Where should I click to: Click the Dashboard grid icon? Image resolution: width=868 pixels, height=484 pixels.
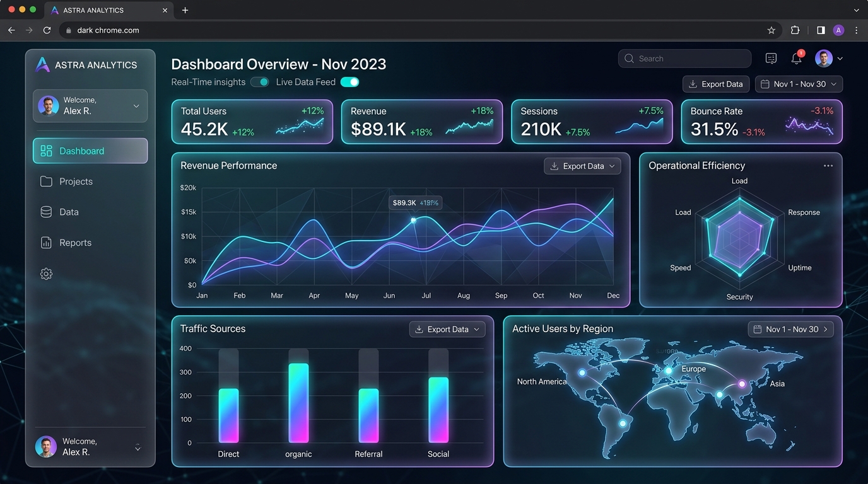[46, 151]
